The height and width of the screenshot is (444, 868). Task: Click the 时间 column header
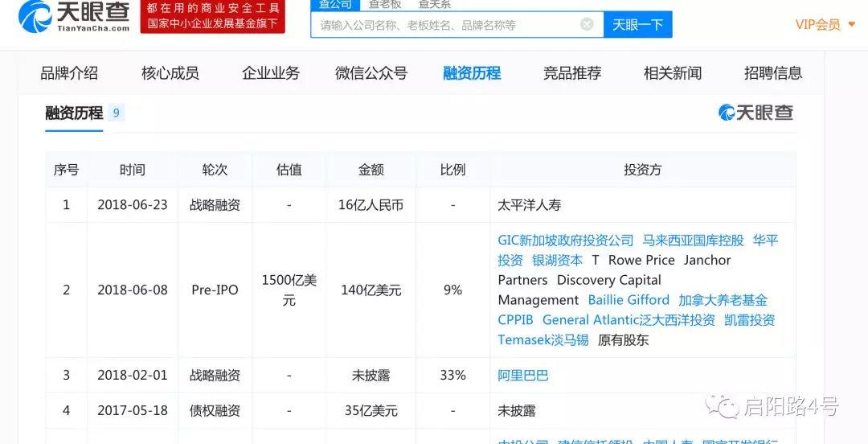pos(133,170)
